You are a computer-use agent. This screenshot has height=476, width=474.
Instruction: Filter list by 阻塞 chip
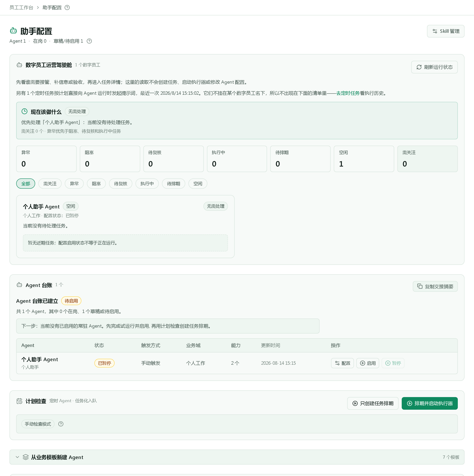(x=96, y=184)
